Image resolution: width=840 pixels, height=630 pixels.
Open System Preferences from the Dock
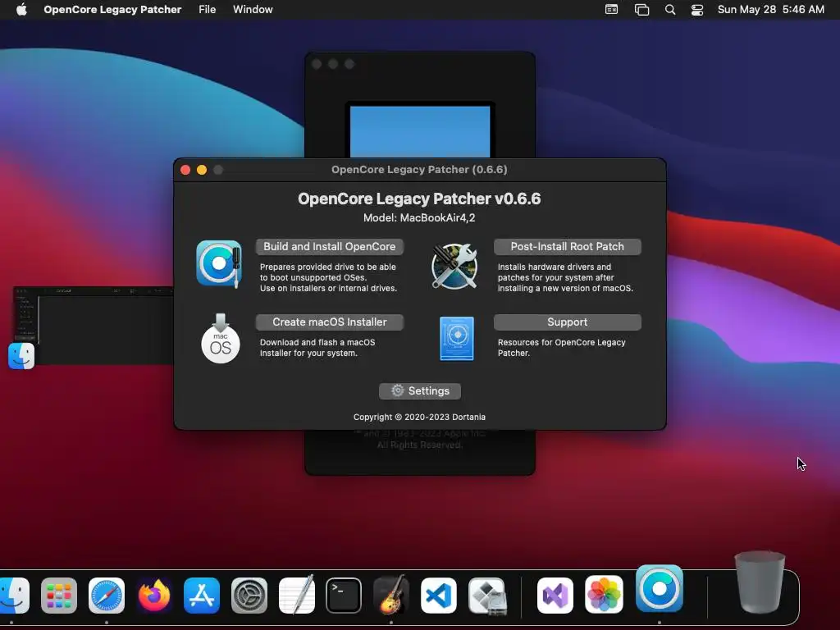[x=249, y=596]
